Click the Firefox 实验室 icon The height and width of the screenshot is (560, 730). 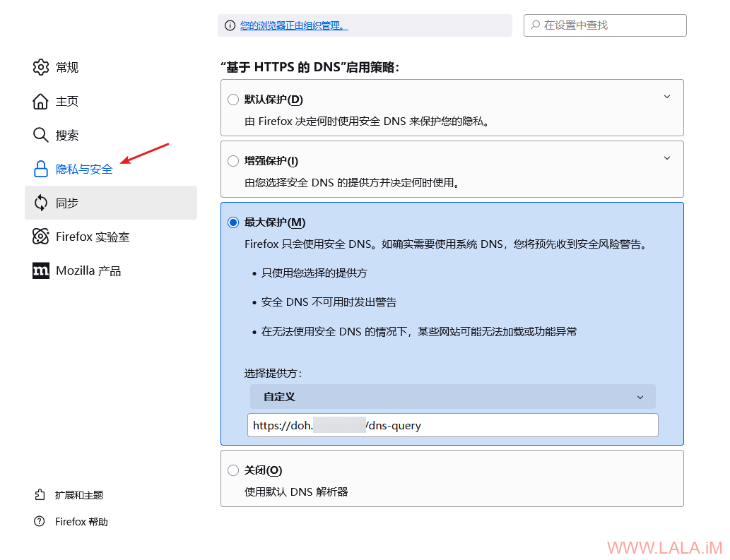coord(40,237)
